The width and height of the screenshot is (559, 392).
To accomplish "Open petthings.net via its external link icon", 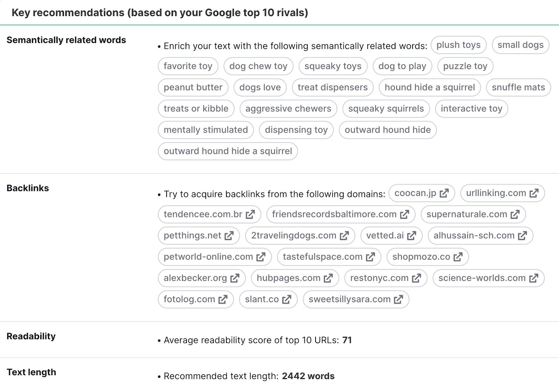I will (x=229, y=235).
